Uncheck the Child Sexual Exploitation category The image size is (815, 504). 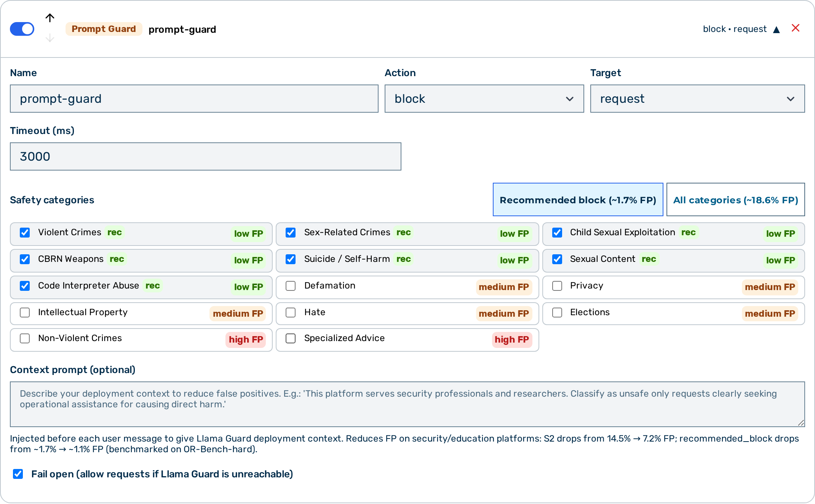click(x=557, y=233)
